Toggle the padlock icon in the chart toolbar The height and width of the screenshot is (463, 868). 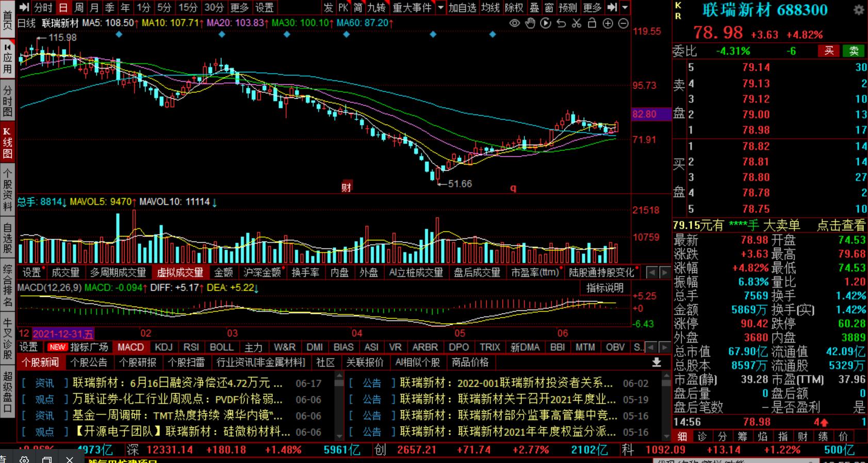(x=592, y=23)
